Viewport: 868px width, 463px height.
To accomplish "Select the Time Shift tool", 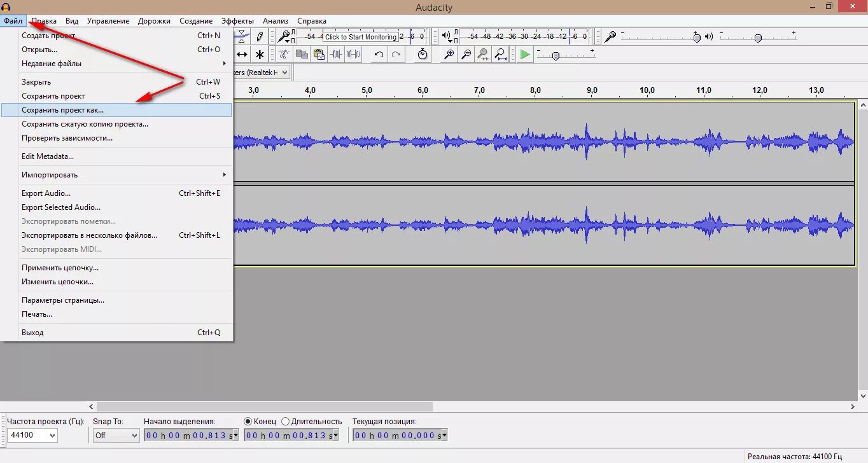I will tap(242, 55).
